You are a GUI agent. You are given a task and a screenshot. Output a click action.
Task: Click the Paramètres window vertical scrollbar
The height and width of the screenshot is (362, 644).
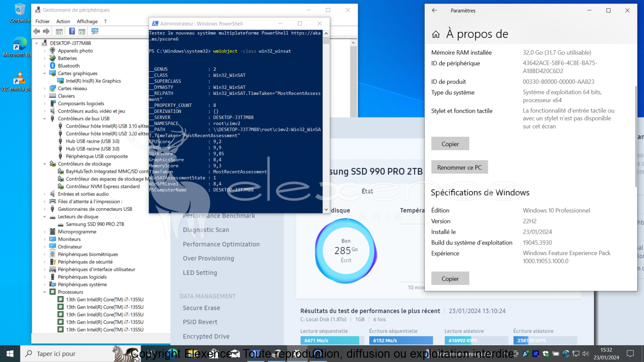pos(636,137)
